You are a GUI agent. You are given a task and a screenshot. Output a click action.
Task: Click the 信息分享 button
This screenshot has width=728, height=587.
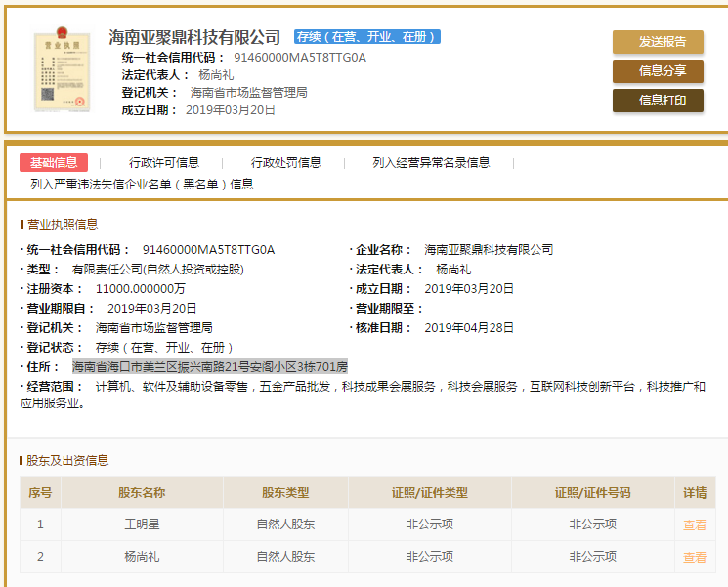point(658,71)
